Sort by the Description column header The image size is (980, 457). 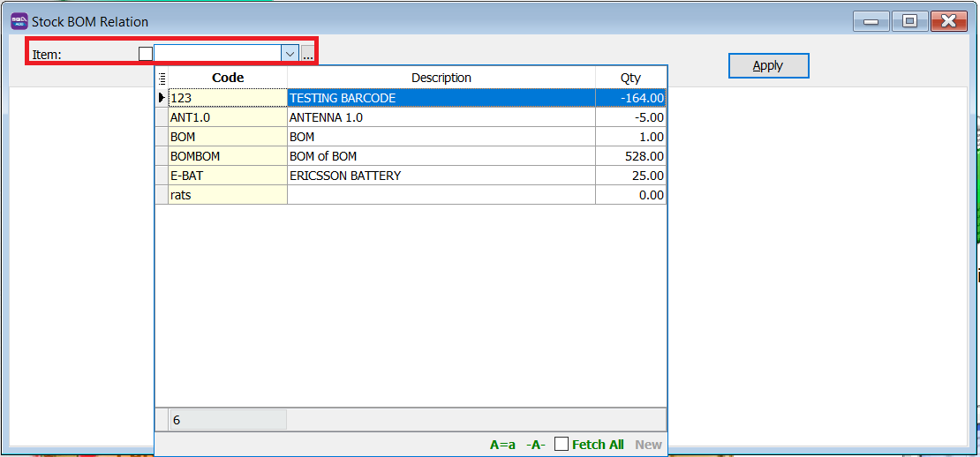[x=441, y=78]
